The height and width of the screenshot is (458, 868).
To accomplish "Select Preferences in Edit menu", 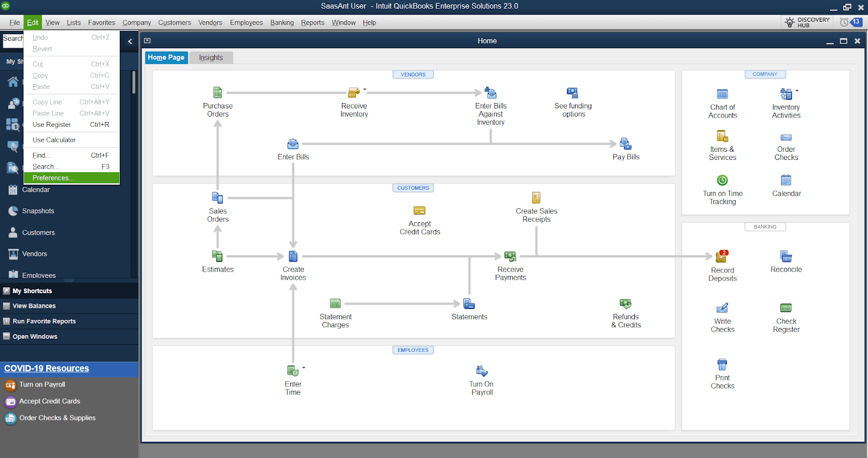I will pyautogui.click(x=72, y=178).
